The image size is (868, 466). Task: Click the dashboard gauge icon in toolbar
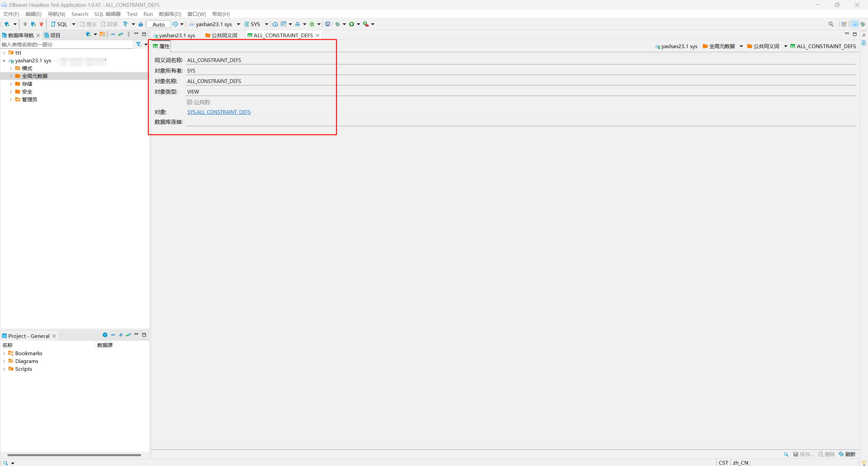[x=275, y=24]
